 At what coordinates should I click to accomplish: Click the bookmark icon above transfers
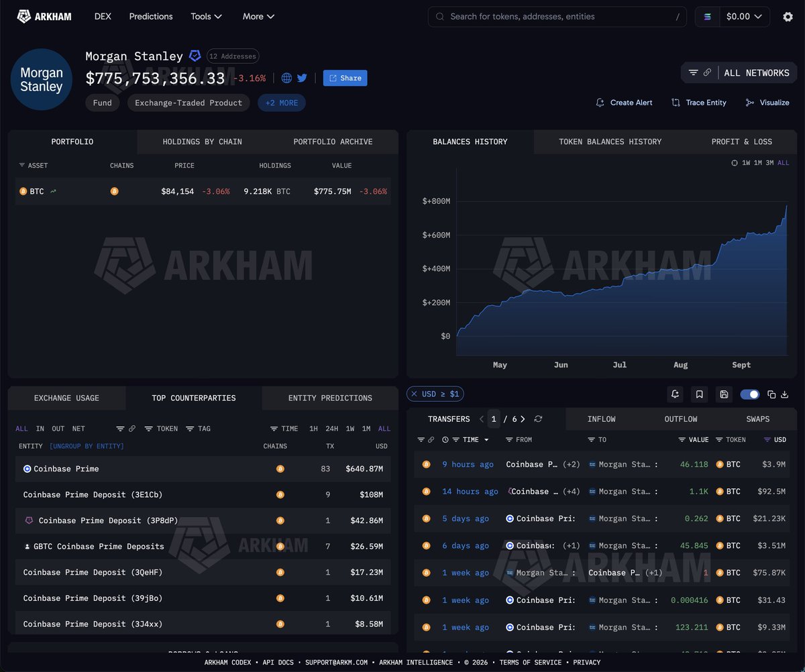699,394
